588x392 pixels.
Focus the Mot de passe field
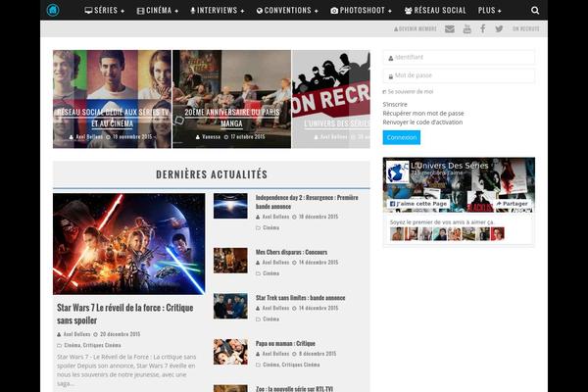pyautogui.click(x=459, y=75)
